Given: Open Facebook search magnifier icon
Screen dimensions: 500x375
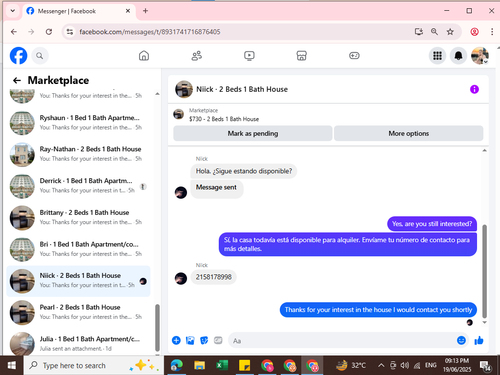Looking at the screenshot, I should click(40, 56).
